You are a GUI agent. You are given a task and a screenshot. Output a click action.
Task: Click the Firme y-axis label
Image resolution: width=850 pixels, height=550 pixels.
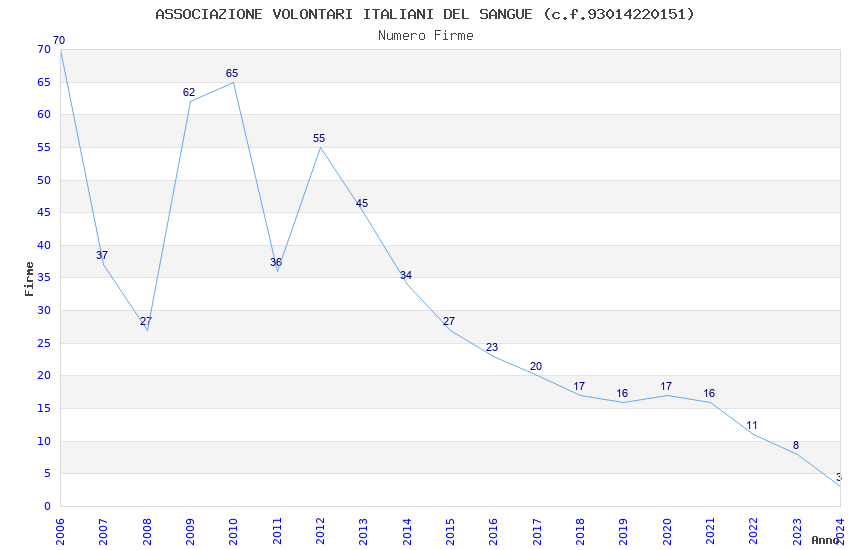pyautogui.click(x=29, y=279)
